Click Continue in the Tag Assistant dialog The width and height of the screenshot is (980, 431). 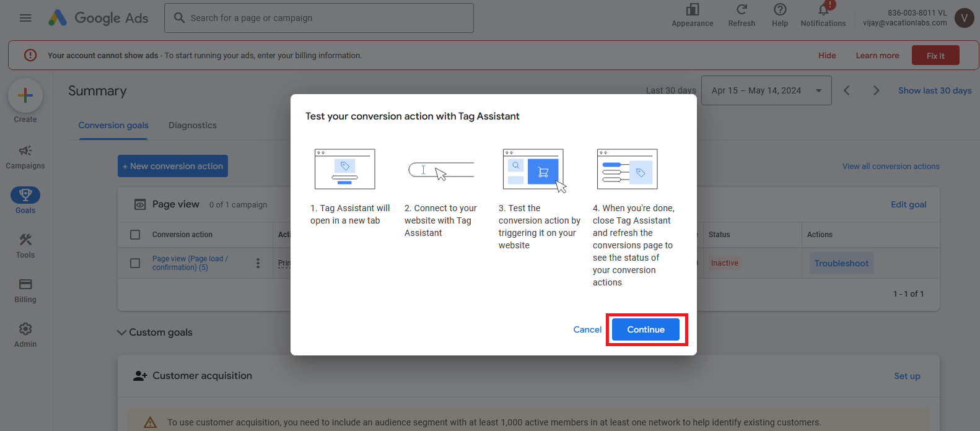tap(645, 329)
